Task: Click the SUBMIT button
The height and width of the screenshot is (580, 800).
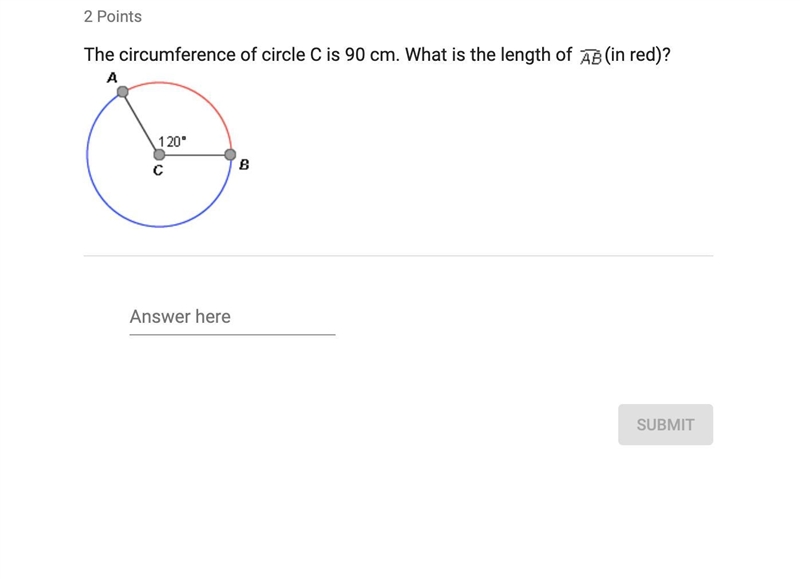Action: 665,424
